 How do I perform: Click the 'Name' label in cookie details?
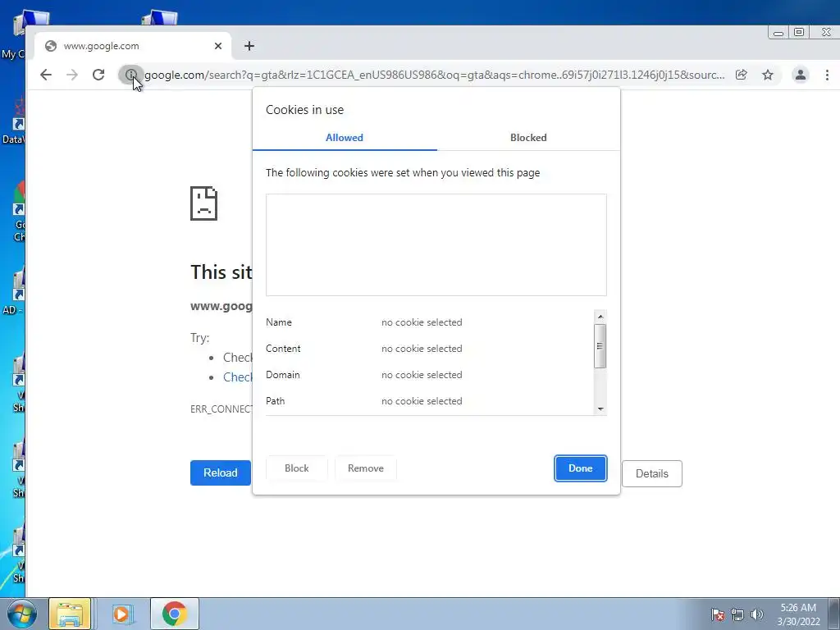tap(279, 322)
